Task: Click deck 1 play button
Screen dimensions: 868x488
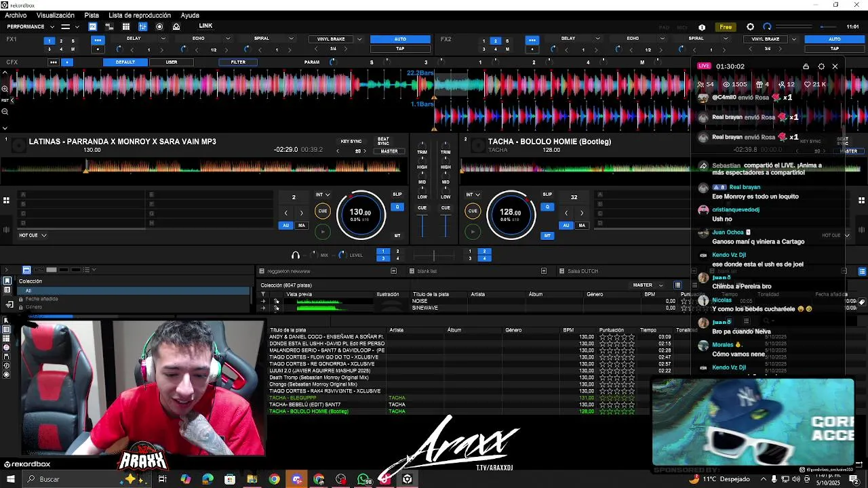Action: coord(323,232)
